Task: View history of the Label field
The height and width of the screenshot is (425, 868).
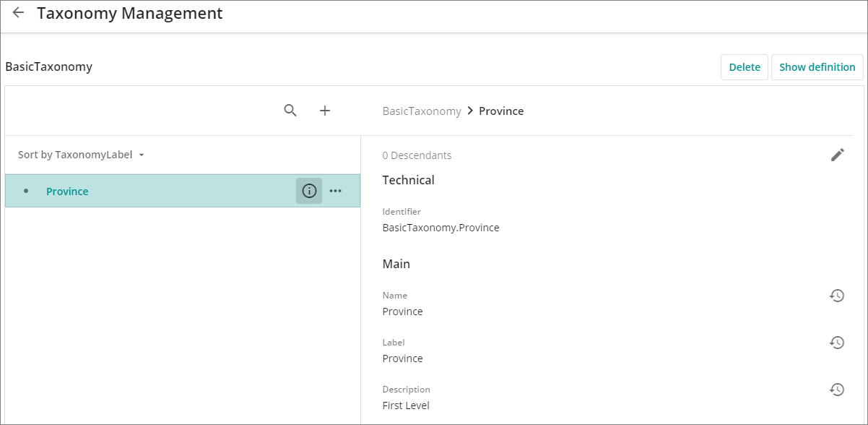Action: coord(837,343)
